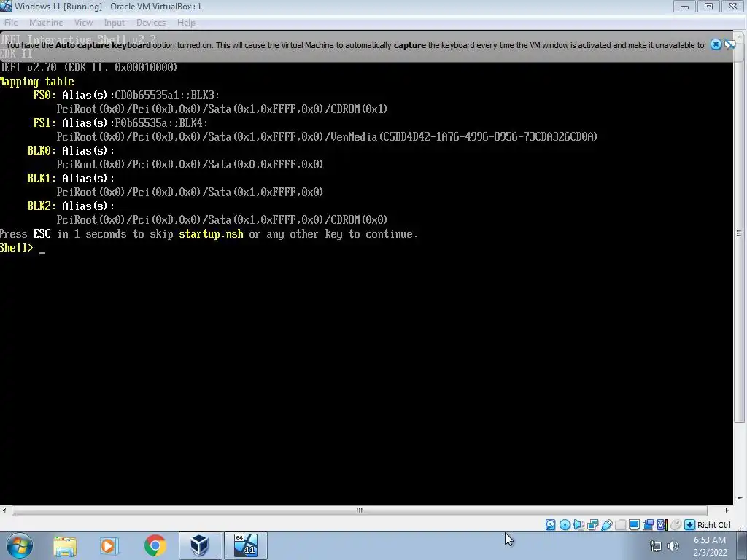Open the Help menu
The height and width of the screenshot is (560, 747).
point(186,23)
